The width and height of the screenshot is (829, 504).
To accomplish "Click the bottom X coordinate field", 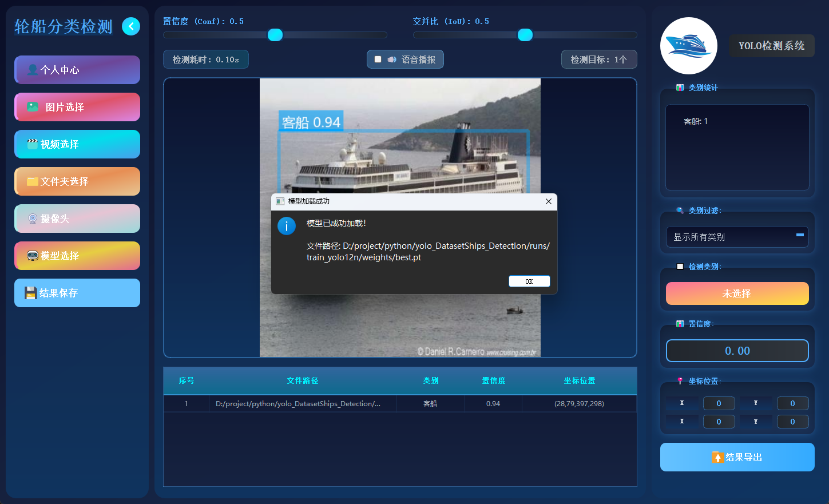I will (719, 422).
